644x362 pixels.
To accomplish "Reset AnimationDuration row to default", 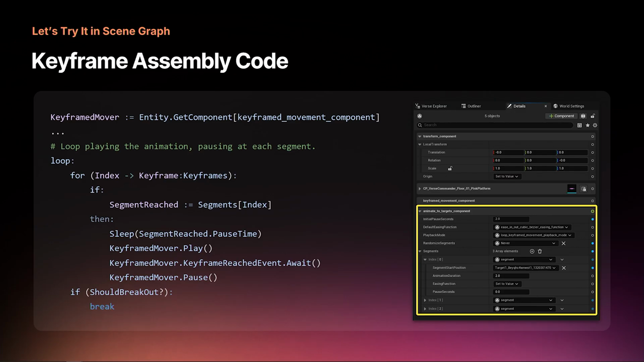I will 592,276.
